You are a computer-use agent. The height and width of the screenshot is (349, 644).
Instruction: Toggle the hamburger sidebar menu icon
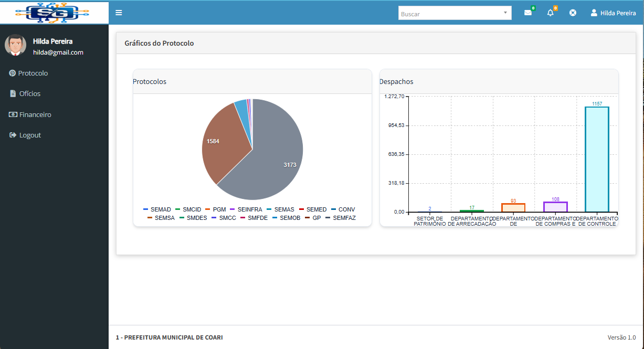tap(119, 13)
